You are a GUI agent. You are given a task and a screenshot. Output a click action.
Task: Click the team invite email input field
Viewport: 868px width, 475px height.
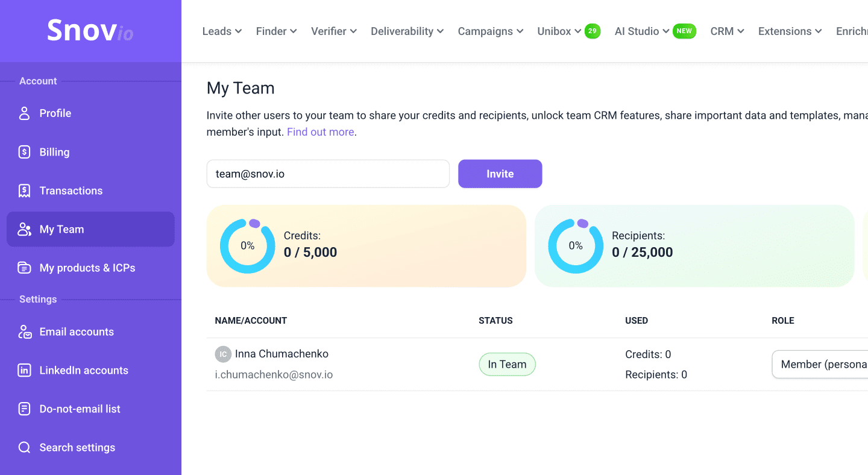328,174
